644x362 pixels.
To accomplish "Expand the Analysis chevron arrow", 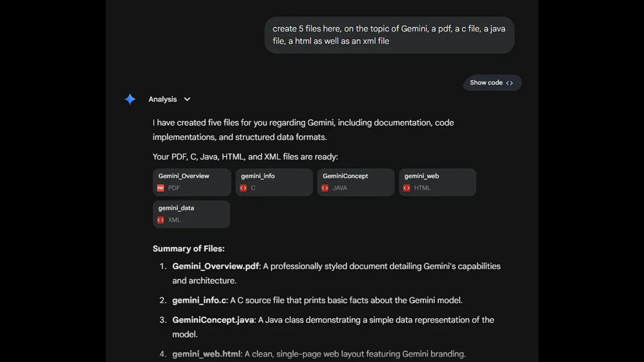I will click(x=187, y=99).
